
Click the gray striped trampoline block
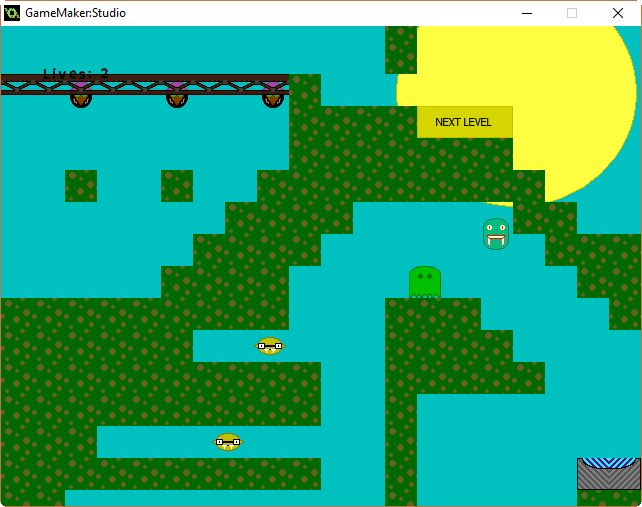(609, 474)
